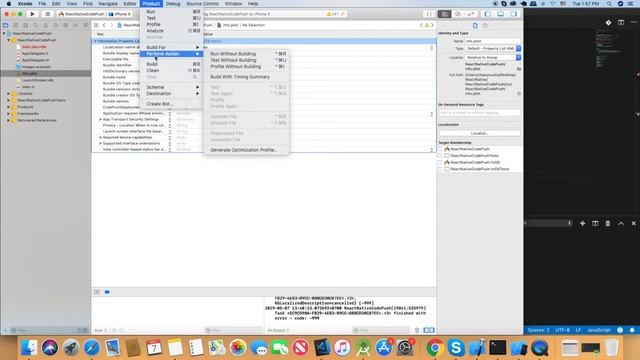Open Skype from the Dock
This screenshot has height=360, width=640.
click(456, 348)
